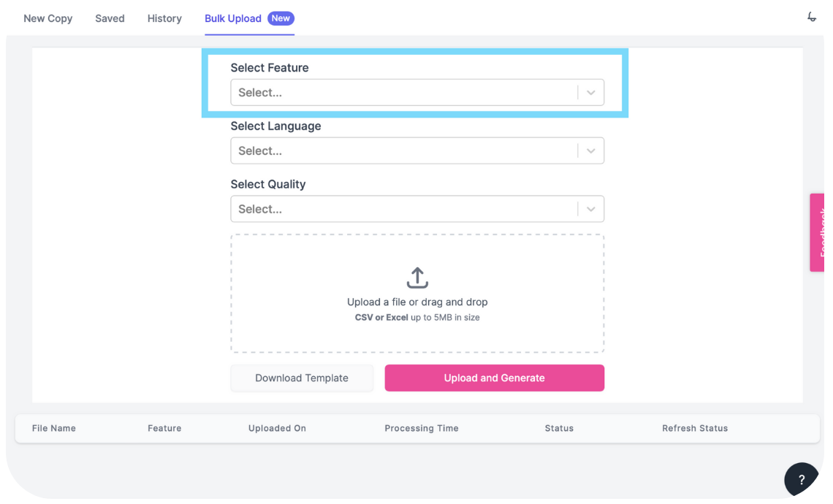Open the pink Feedback side tab
This screenshot has height=504, width=833.
click(x=817, y=232)
